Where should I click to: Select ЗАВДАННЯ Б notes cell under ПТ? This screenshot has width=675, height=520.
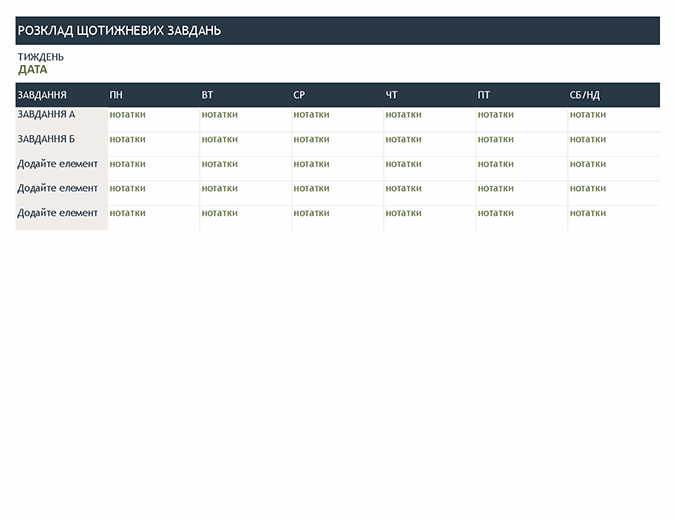496,139
